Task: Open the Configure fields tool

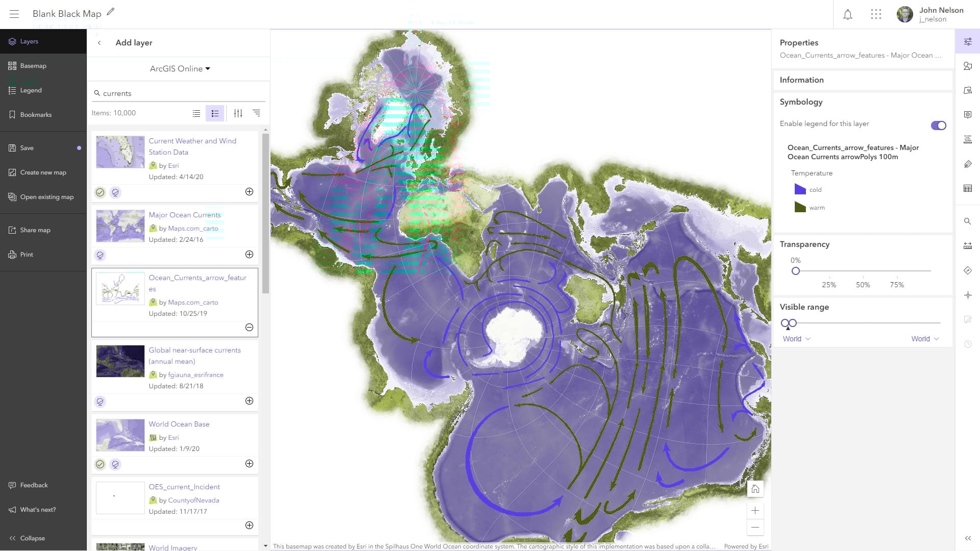Action: coord(968,139)
